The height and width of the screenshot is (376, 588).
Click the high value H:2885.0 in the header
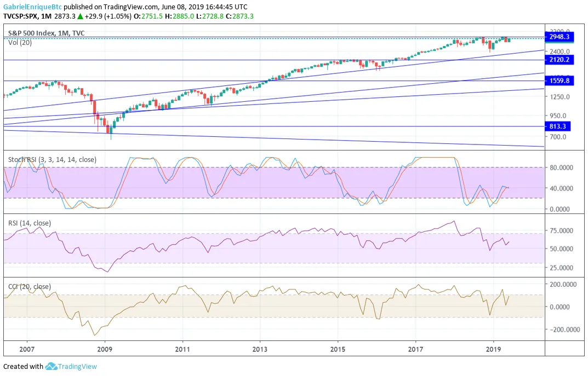click(180, 16)
